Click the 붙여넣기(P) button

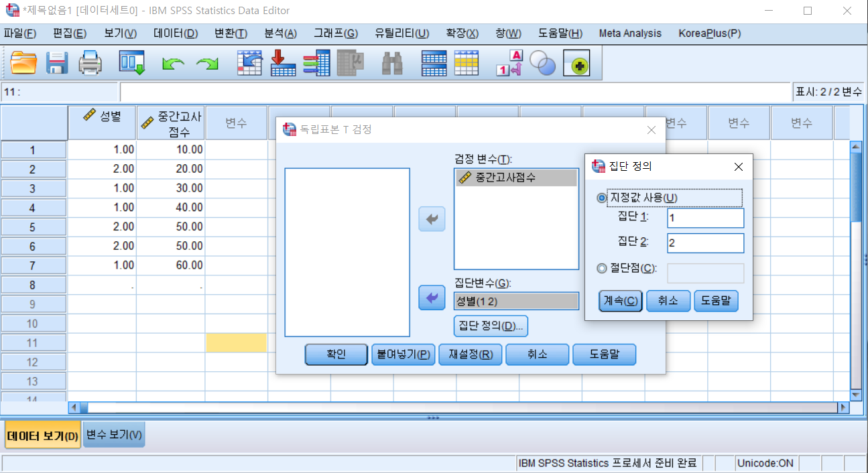pyautogui.click(x=403, y=354)
